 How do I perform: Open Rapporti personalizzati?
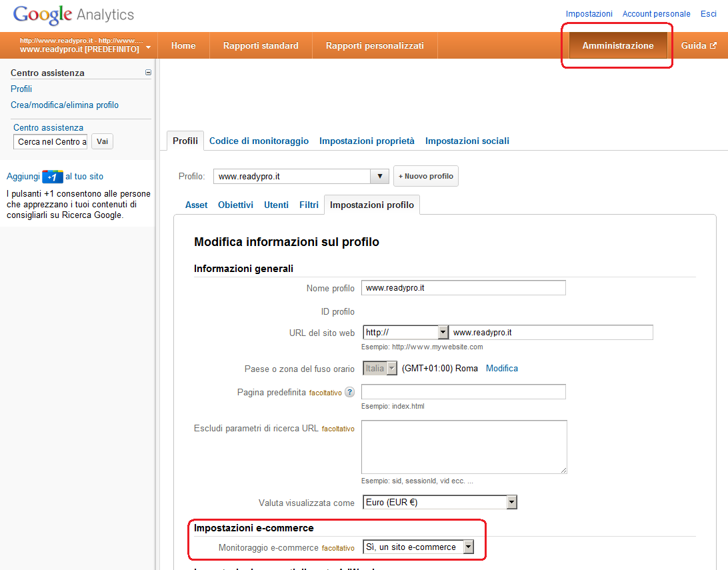click(x=375, y=45)
